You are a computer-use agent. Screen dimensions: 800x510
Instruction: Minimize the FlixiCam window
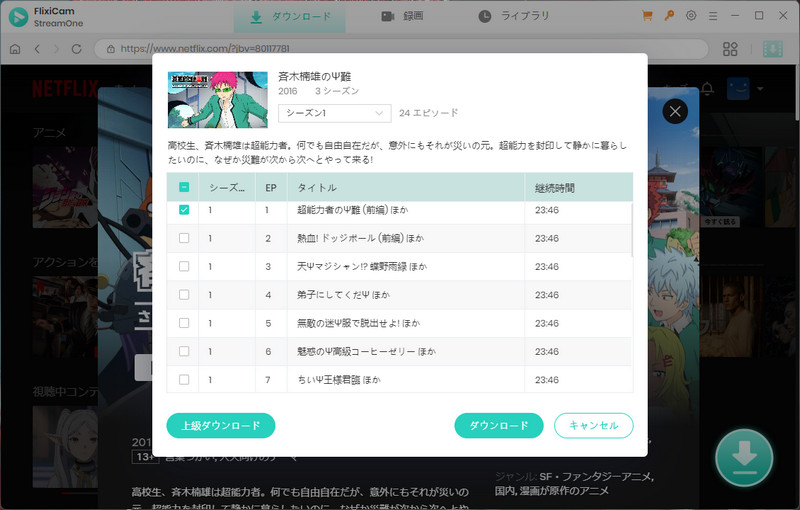point(735,16)
